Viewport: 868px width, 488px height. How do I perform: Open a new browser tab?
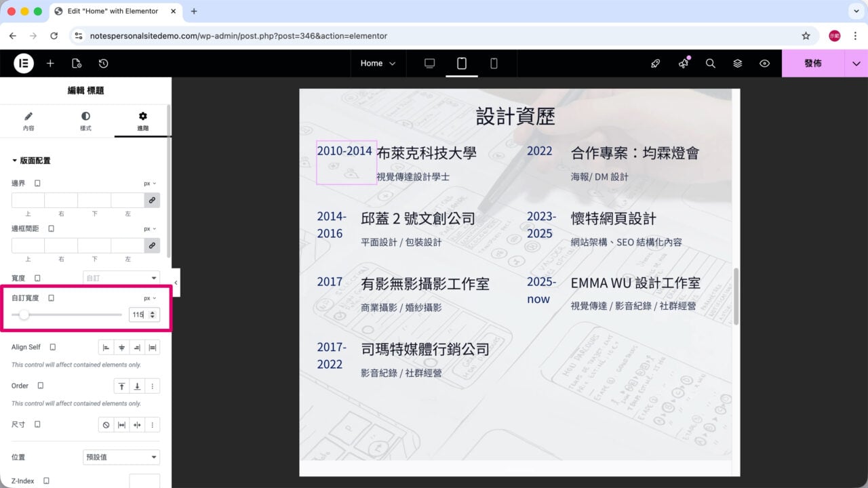tap(194, 11)
